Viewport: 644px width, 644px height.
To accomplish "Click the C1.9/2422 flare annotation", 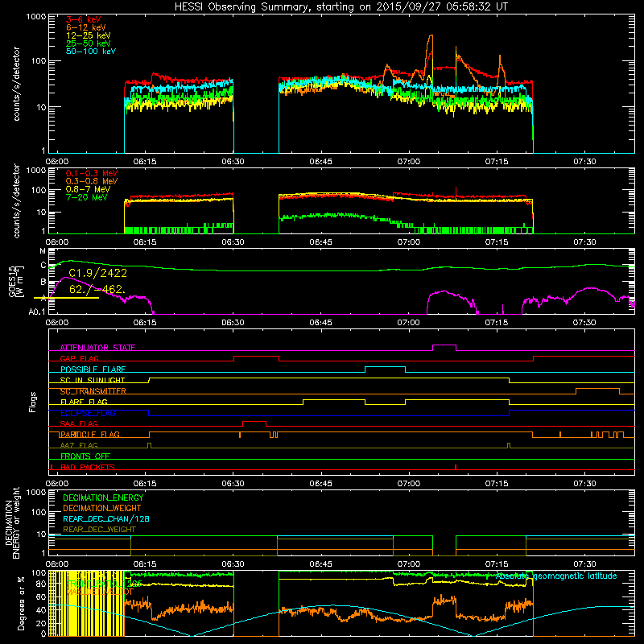I will point(97,273).
